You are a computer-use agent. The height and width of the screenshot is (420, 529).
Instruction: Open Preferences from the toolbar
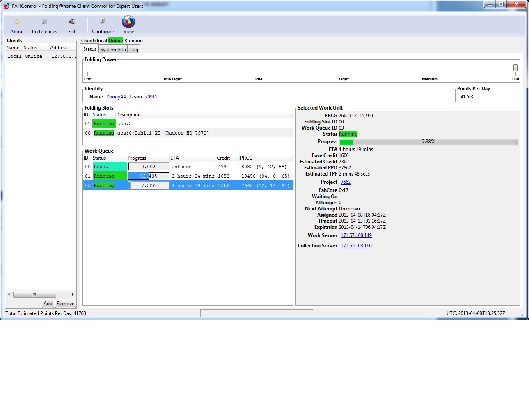[44, 26]
